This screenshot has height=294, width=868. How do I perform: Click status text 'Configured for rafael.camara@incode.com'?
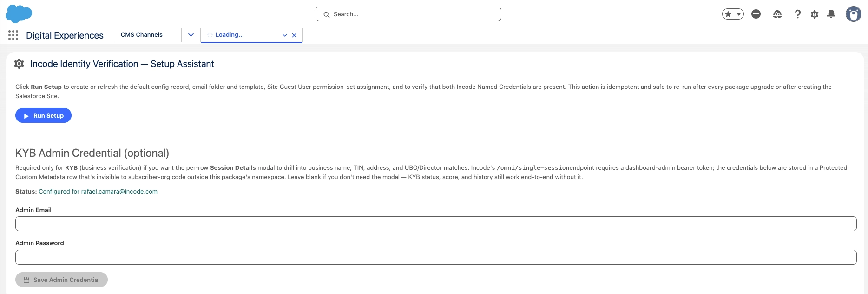98,191
